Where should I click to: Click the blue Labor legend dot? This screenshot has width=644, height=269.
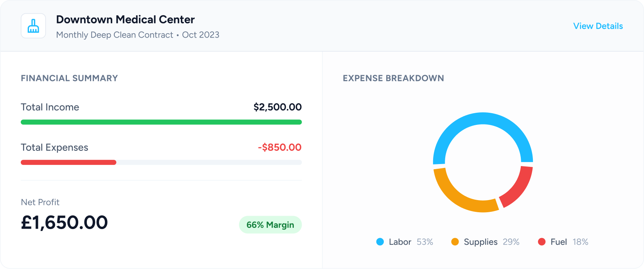tap(380, 242)
